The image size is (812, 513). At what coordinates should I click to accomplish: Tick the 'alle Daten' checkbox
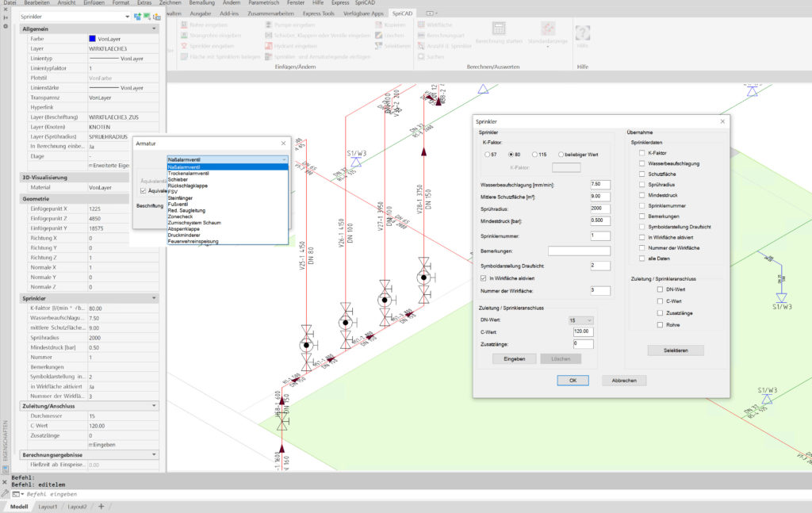pos(642,259)
